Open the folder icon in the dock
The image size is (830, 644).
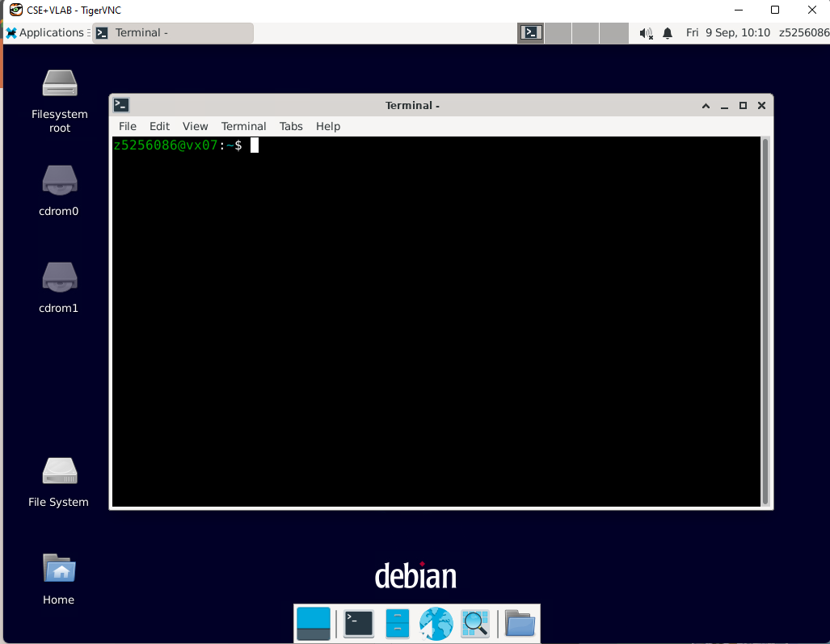pyautogui.click(x=520, y=623)
